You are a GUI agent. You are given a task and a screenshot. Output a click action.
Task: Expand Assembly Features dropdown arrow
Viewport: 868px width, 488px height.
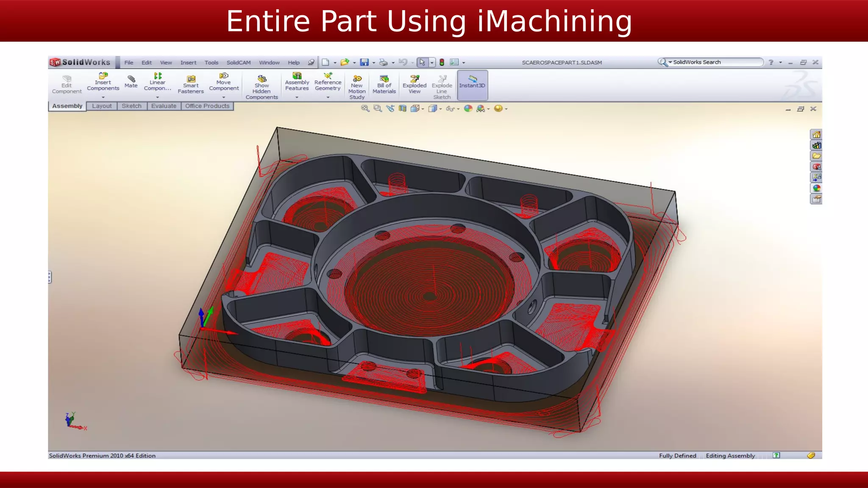tap(297, 97)
